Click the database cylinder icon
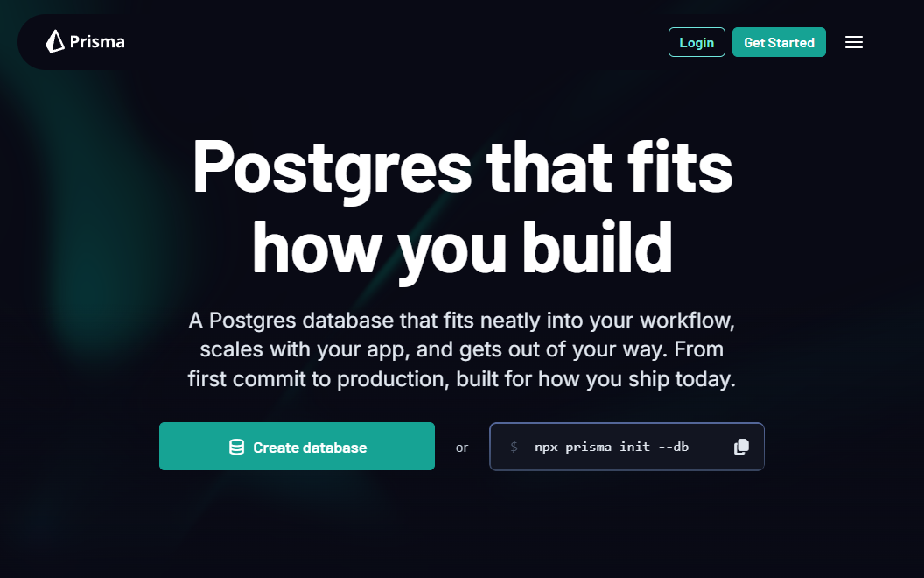This screenshot has height=578, width=924. 236,447
